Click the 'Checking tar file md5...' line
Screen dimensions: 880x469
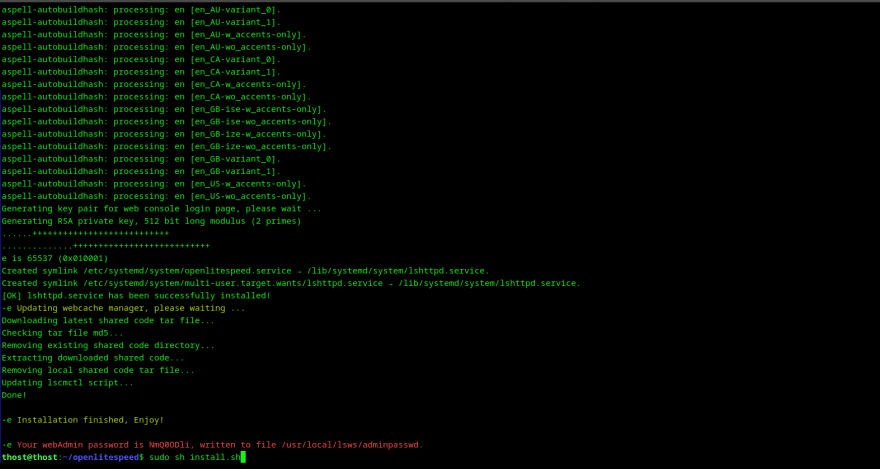pyautogui.click(x=62, y=333)
